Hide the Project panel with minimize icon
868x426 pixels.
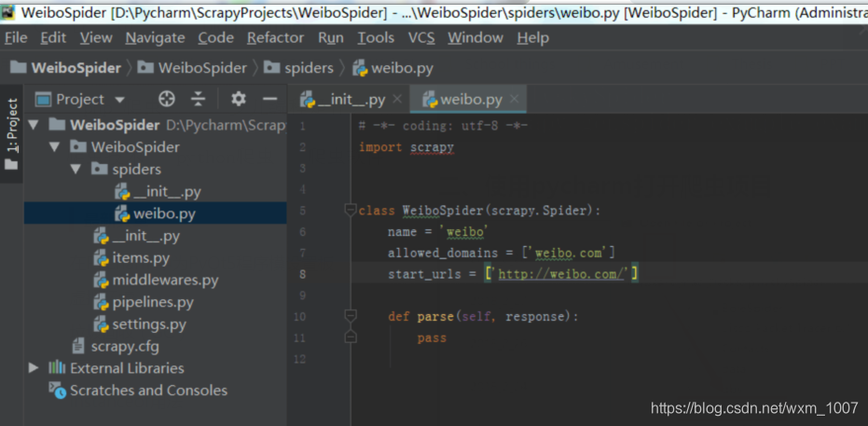click(x=269, y=100)
